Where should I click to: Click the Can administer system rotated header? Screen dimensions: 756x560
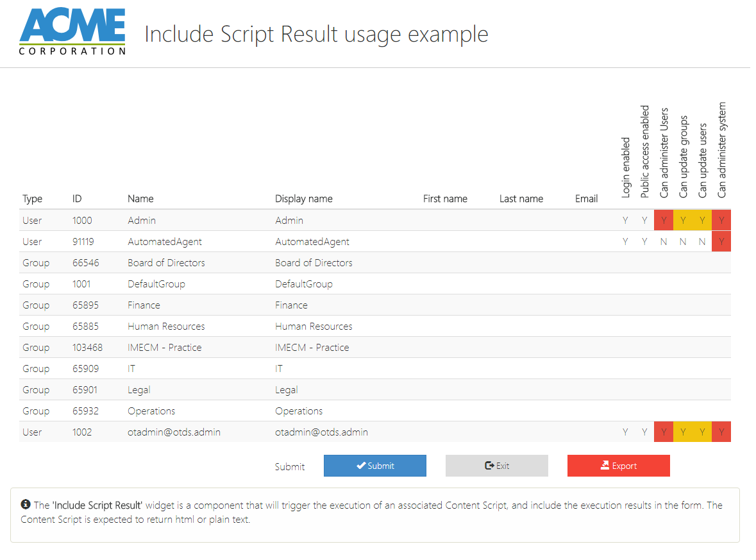click(722, 149)
